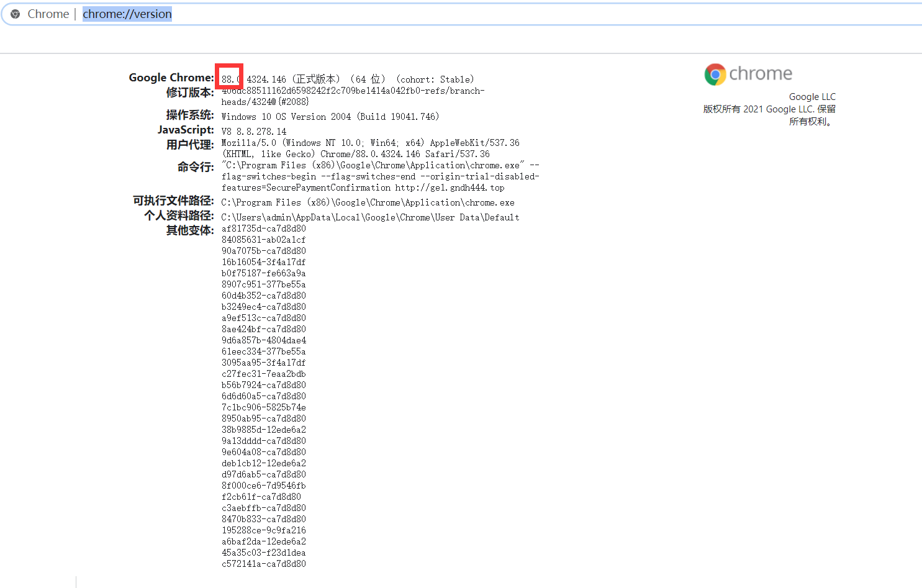922x588 pixels.
Task: Click variation '8950ab95-ca7d8d80'
Action: tap(264, 418)
